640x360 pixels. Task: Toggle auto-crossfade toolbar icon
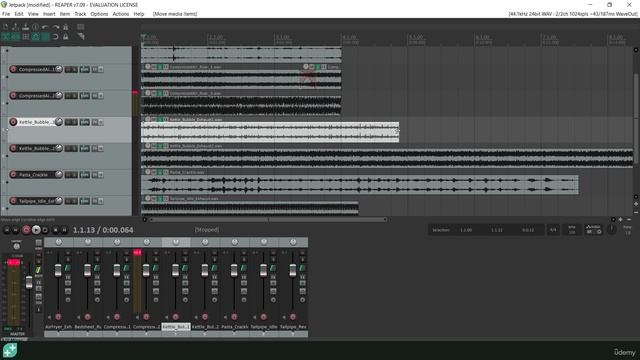pyautogui.click(x=6, y=37)
